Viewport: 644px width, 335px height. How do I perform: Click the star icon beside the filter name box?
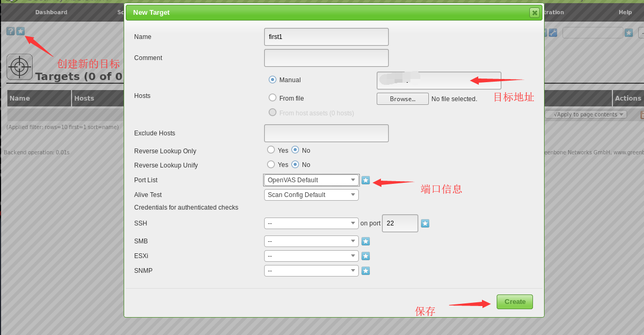pos(629,33)
